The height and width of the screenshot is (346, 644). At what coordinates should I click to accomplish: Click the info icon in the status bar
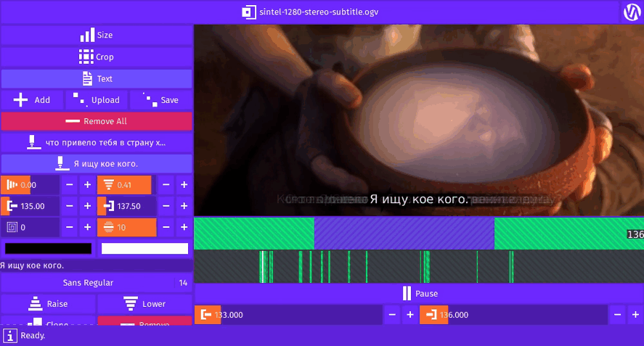[10, 336]
